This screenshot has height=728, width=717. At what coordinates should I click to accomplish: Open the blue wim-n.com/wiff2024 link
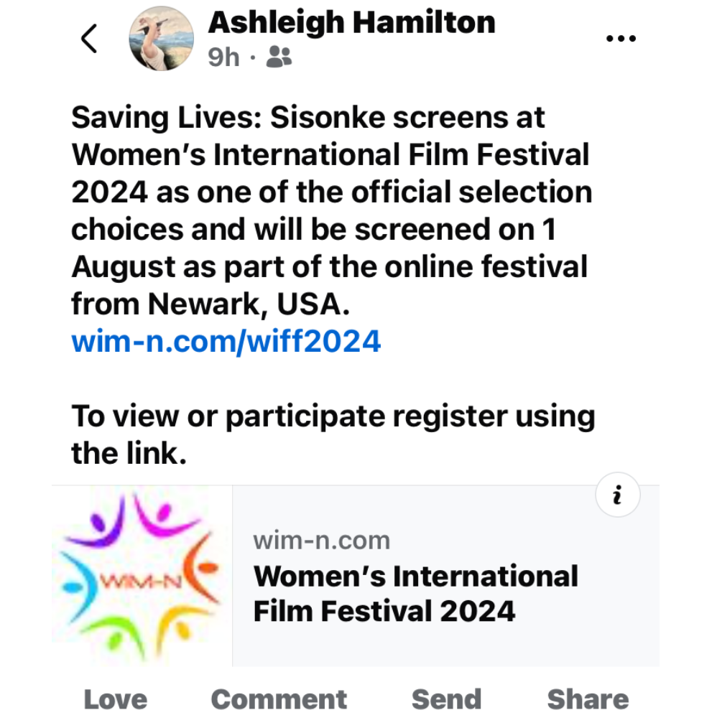click(x=226, y=341)
